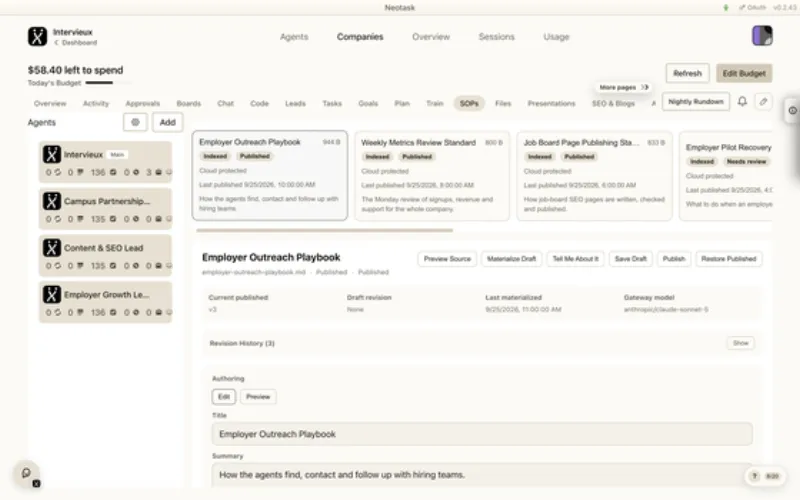Switch authoring mode to Preview

258,396
